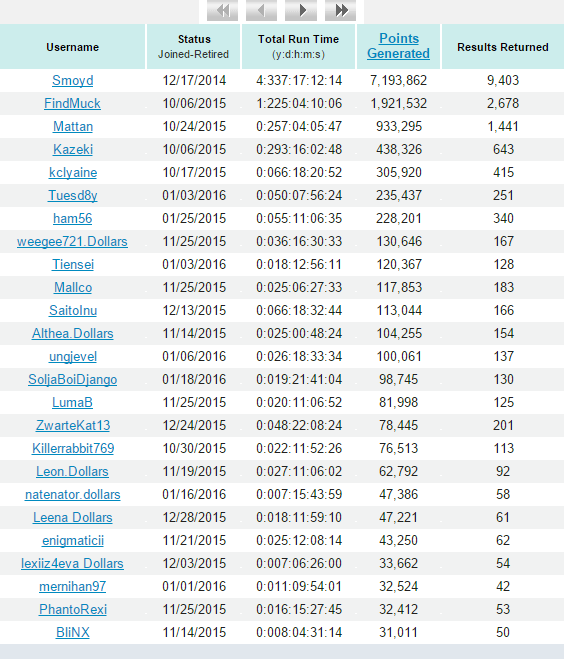
Task: Open PhantoRexi profile link
Action: point(73,609)
